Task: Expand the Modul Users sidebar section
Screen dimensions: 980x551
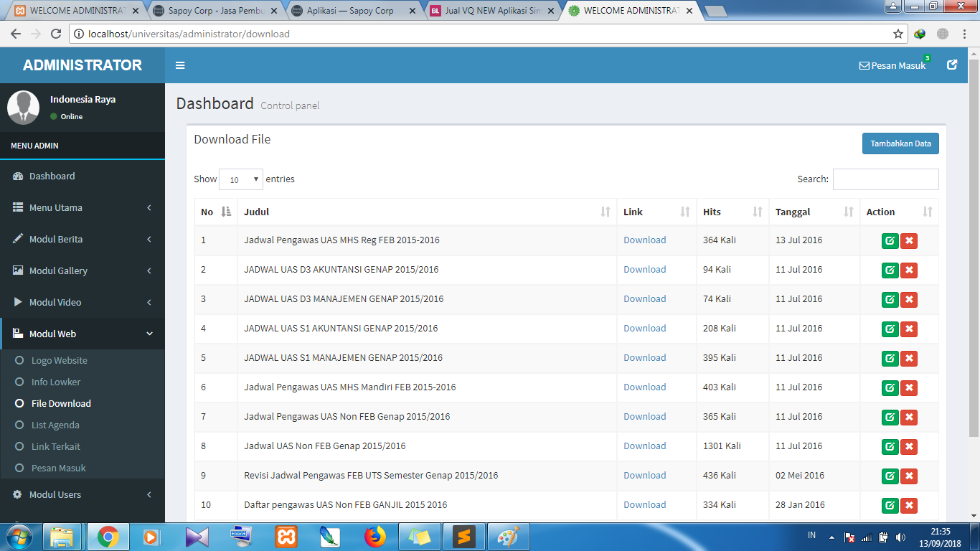Action: [83, 494]
